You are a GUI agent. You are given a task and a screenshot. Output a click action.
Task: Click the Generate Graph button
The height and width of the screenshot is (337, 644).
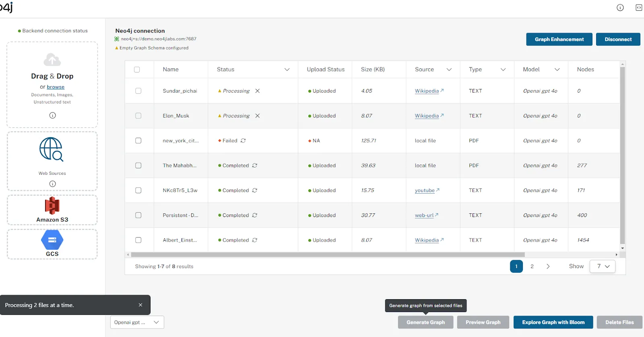click(x=425, y=322)
